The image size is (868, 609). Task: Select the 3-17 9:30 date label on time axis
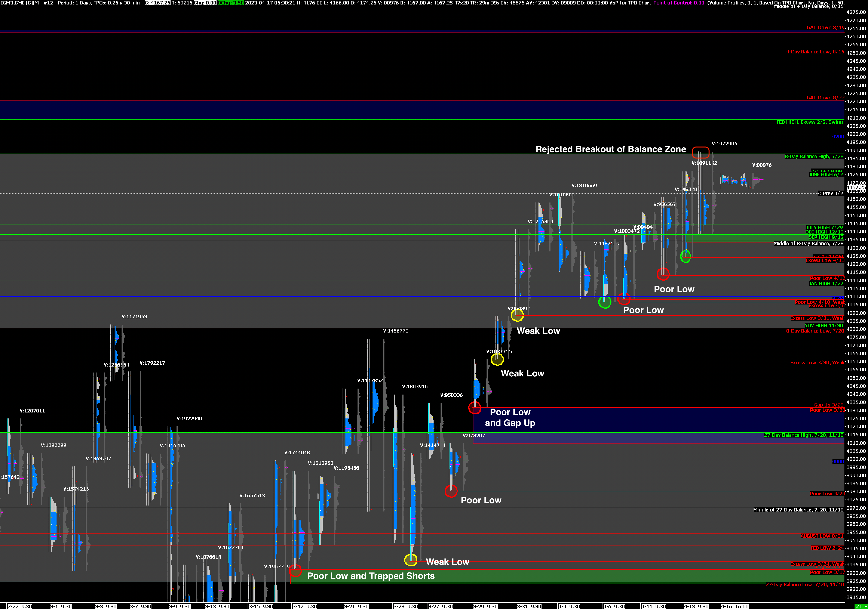[305, 606]
